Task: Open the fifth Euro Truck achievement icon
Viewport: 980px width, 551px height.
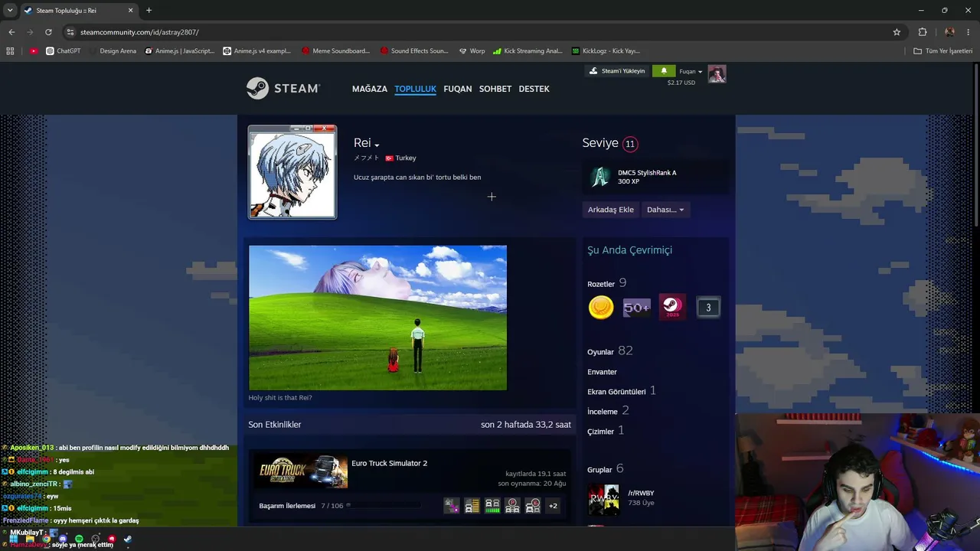Action: pyautogui.click(x=533, y=506)
